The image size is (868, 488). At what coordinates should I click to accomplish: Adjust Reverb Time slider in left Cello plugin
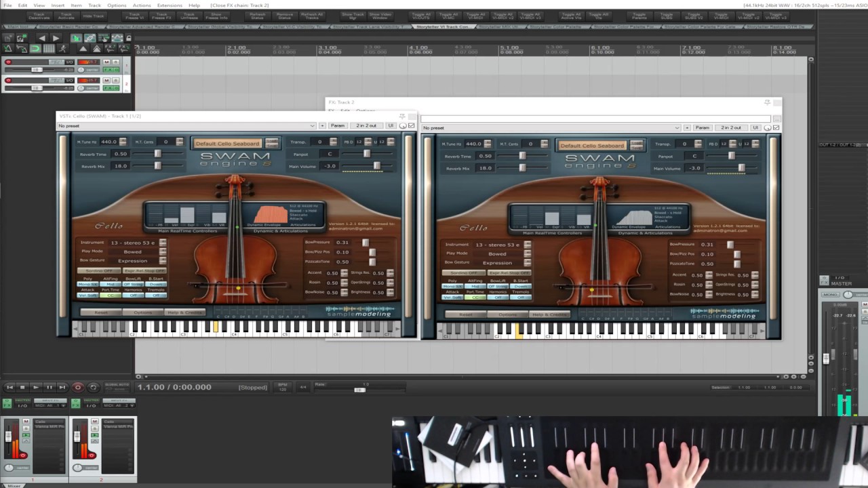[158, 154]
